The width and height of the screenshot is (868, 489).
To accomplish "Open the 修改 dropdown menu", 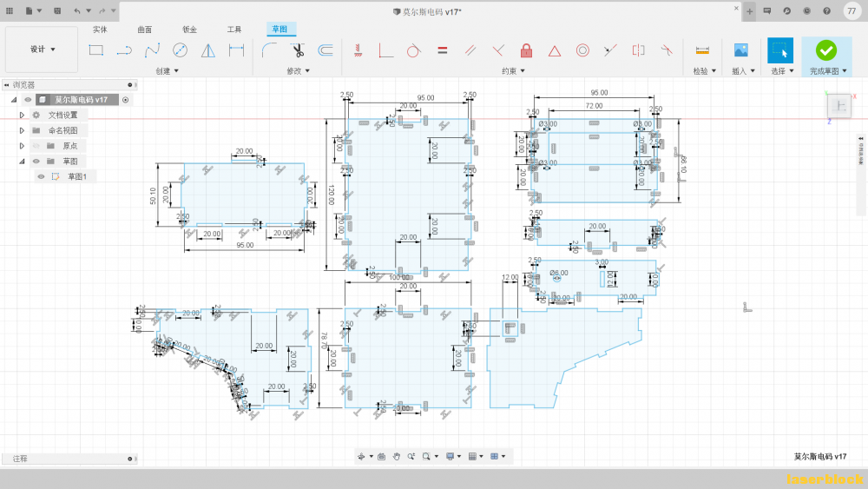I will pos(299,71).
